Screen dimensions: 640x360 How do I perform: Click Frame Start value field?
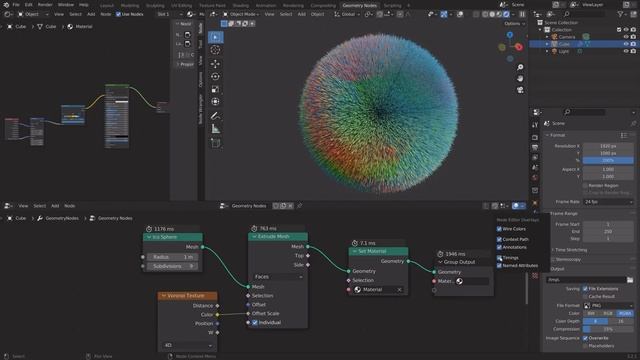tap(608, 224)
